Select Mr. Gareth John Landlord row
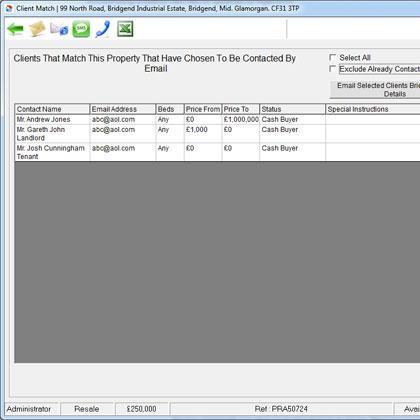 [217, 134]
